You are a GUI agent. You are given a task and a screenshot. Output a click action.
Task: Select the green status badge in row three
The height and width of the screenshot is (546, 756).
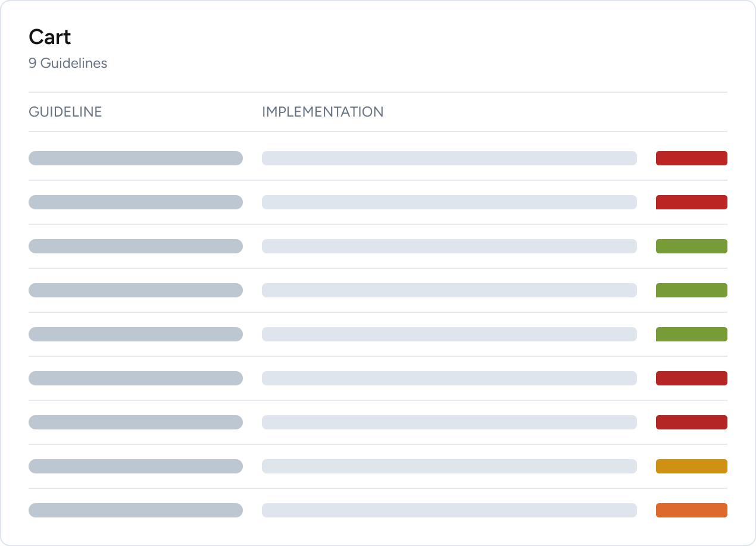tap(692, 246)
